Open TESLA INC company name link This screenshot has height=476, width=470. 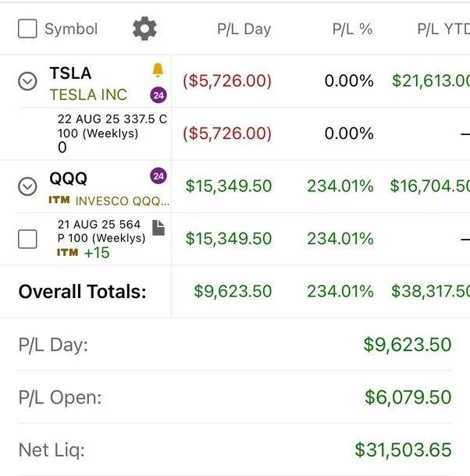tap(88, 95)
